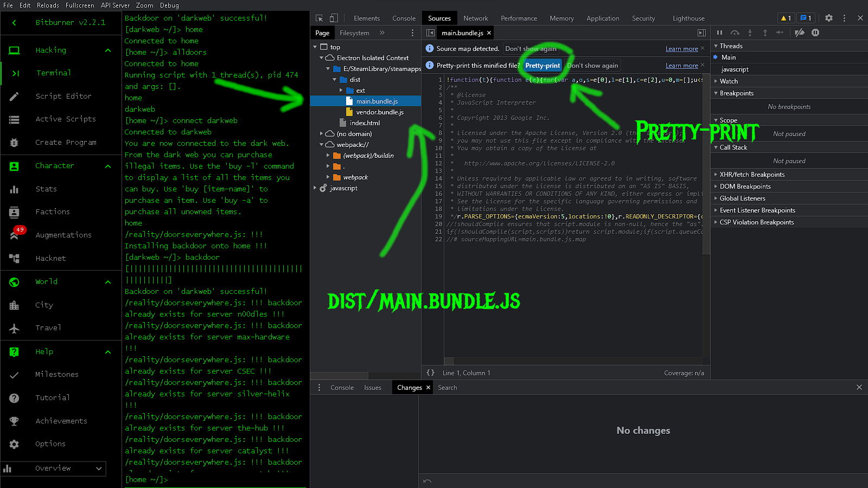
Task: Click the inspect element picker icon
Action: click(x=319, y=18)
